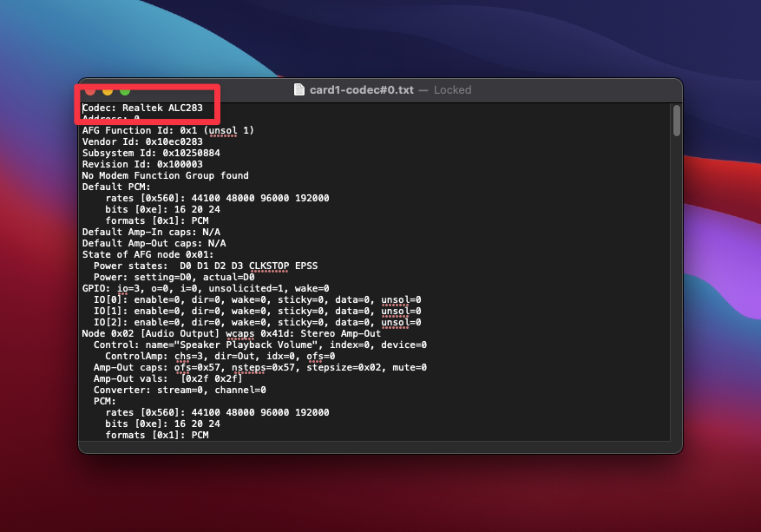The image size is (761, 532).
Task: Minimize the card1-codec#0.txt window
Action: click(108, 91)
